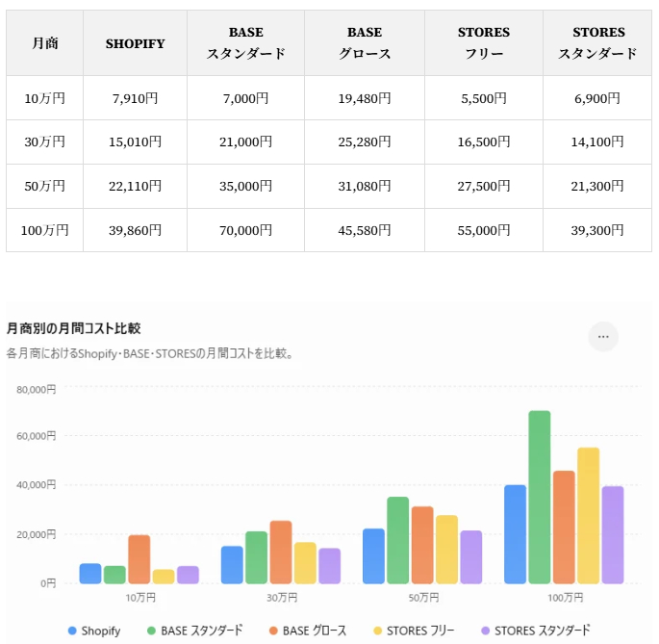
Task: Click the 100万円 x-axis label under chart
Action: pos(566,598)
